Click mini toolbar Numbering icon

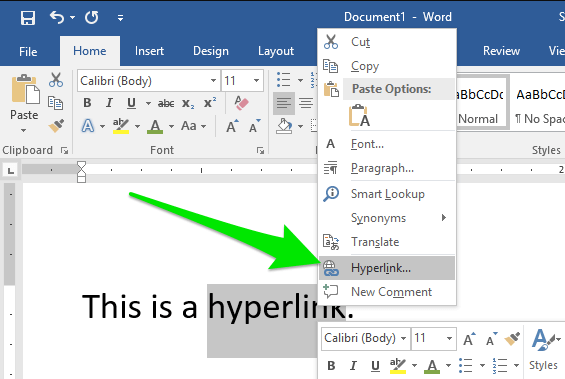(x=500, y=365)
